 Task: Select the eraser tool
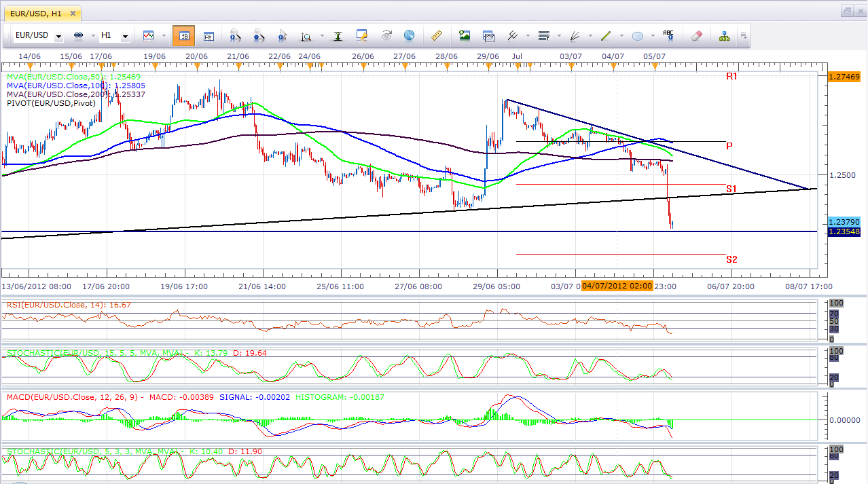point(696,35)
